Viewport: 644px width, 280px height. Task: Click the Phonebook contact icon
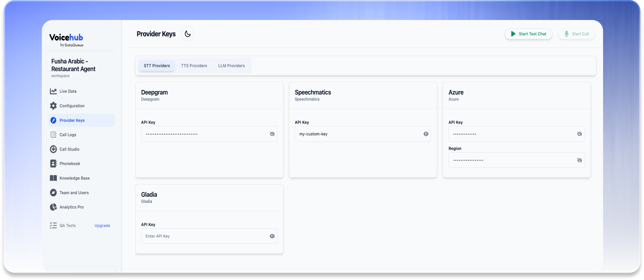[53, 164]
